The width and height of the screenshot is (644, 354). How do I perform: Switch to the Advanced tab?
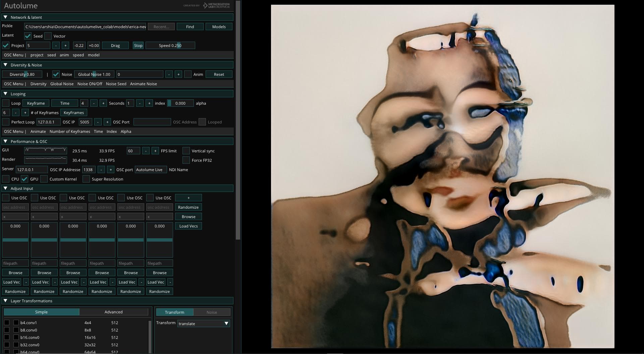[x=114, y=312]
